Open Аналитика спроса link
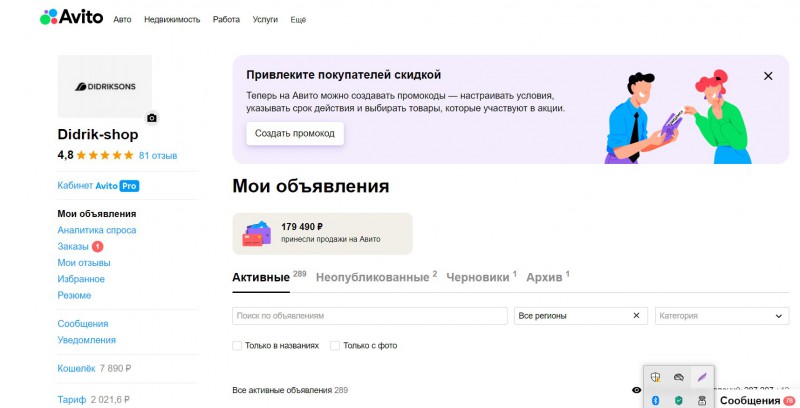Image resolution: width=800 pixels, height=408 pixels. pyautogui.click(x=97, y=230)
